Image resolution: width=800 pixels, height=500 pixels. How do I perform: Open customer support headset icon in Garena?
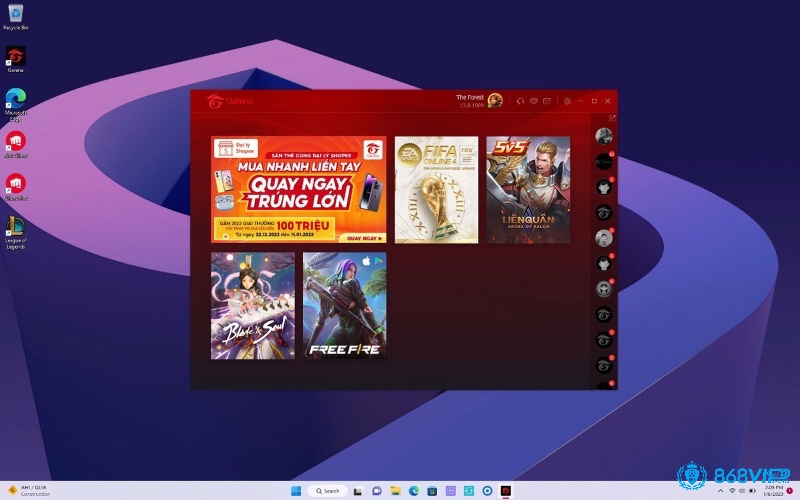[520, 101]
